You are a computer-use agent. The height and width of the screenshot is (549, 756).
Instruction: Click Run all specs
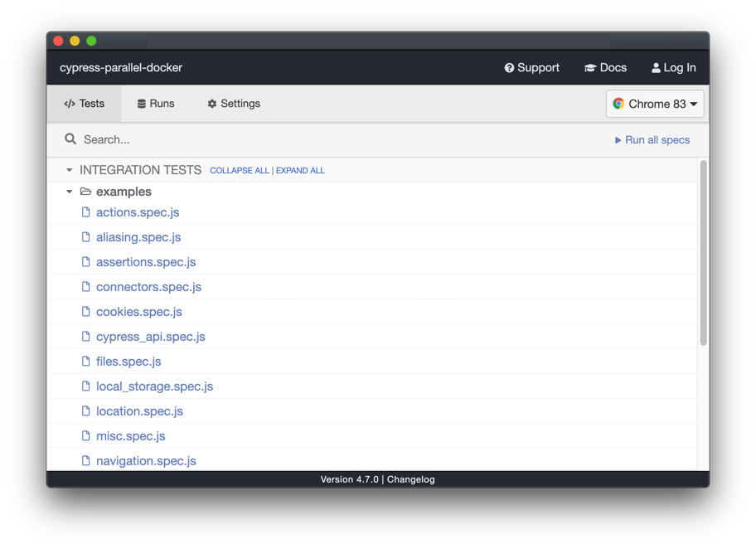(x=652, y=140)
